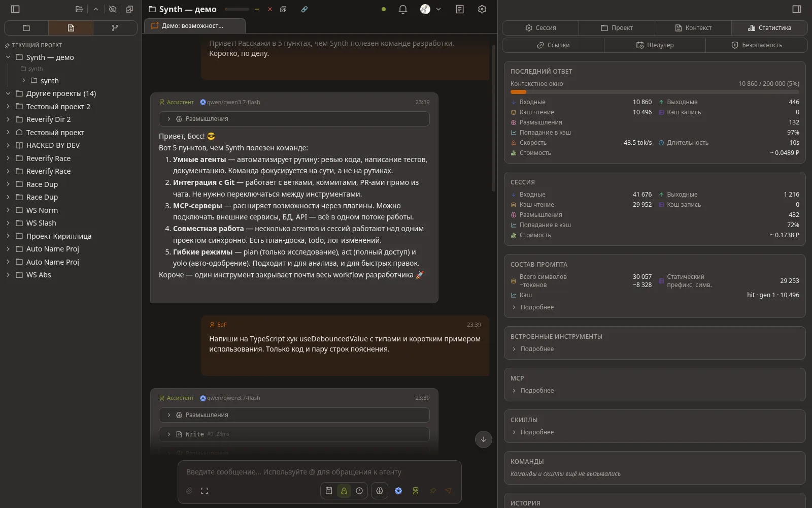
Task: Select the yolo mode exclamation icon
Action: 359,491
